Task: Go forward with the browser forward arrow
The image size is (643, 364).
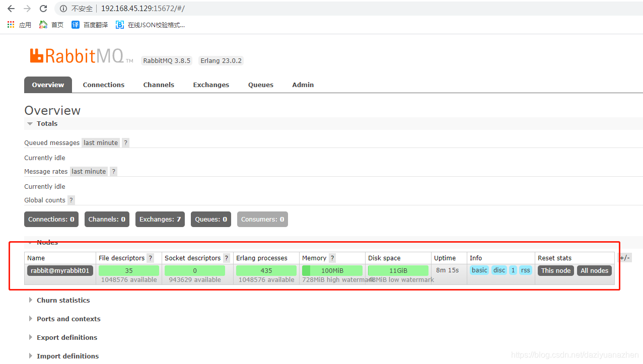Action: point(27,9)
